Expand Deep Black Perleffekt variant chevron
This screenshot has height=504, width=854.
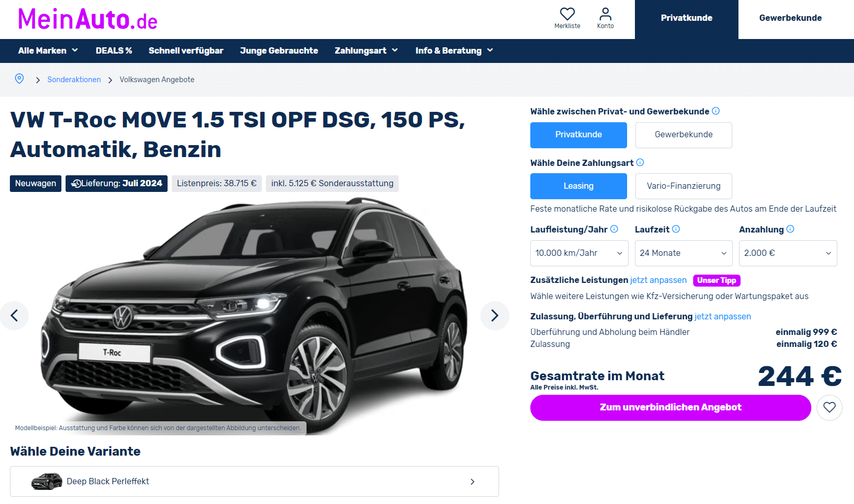coord(473,482)
